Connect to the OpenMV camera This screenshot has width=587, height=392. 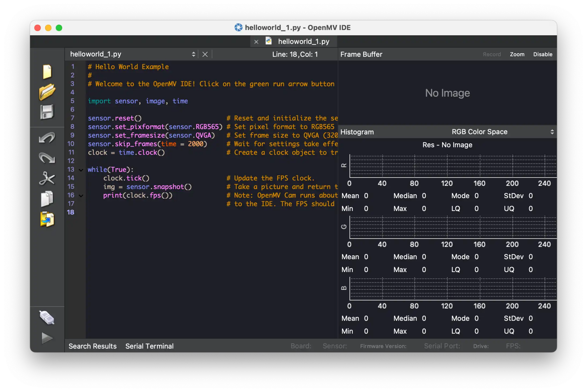(x=47, y=317)
